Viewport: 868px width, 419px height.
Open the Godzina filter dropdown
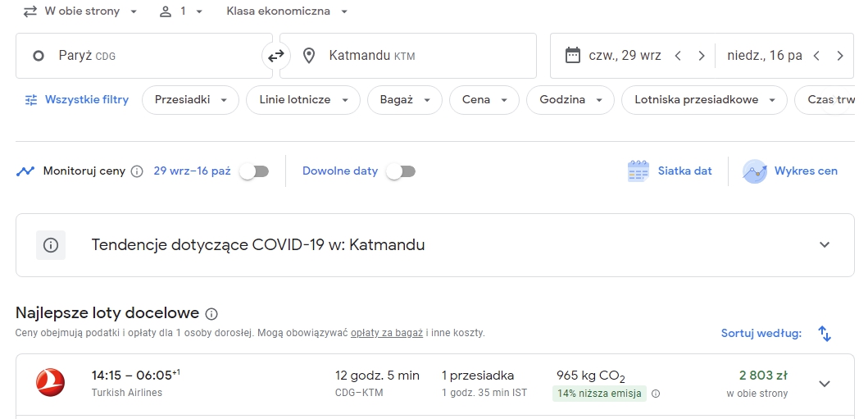[570, 100]
